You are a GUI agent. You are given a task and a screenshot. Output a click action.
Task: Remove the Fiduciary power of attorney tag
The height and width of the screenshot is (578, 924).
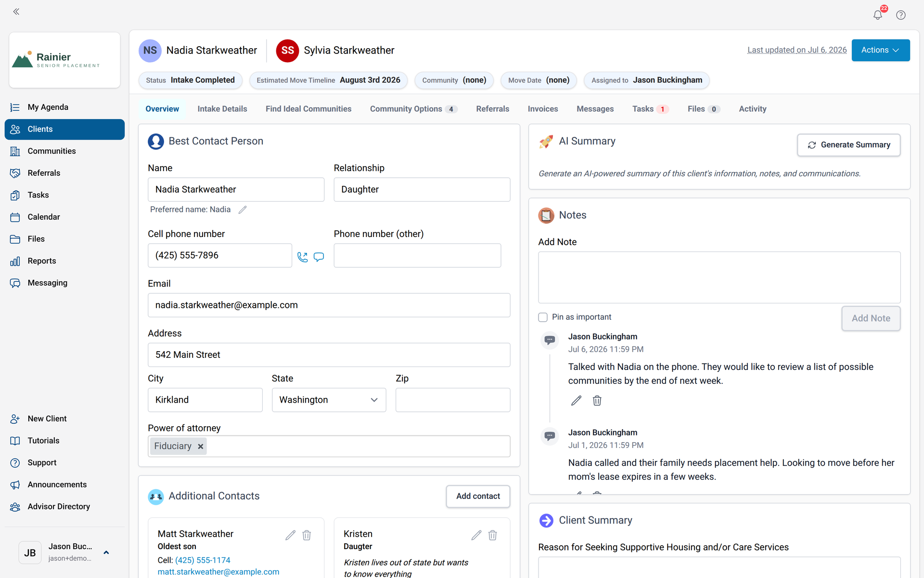201,447
